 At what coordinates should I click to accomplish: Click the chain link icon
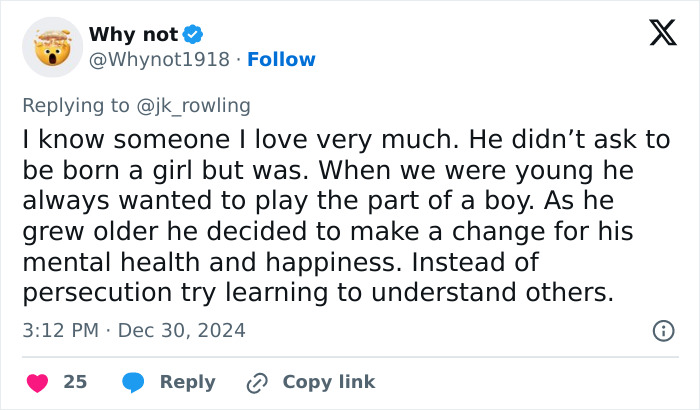coord(257,382)
